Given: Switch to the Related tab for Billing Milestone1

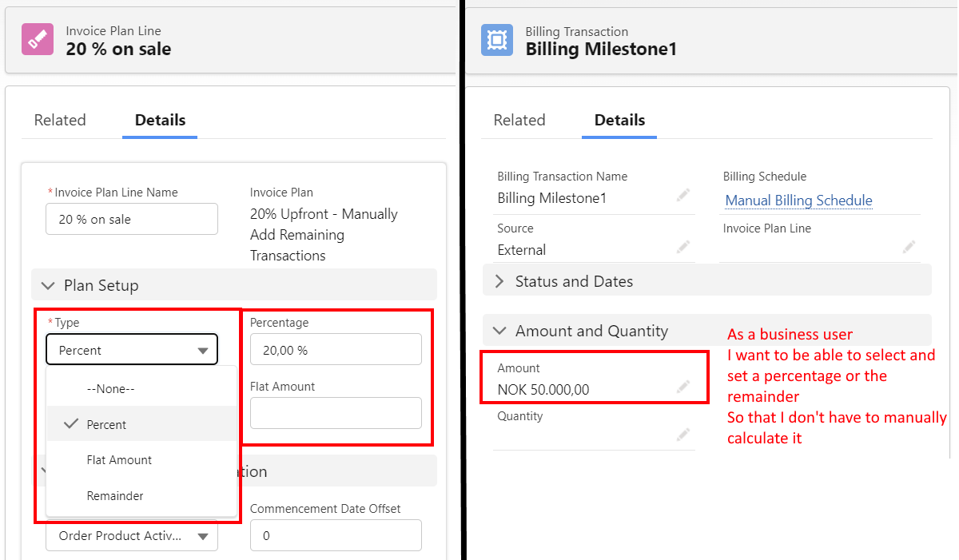Looking at the screenshot, I should 519,120.
